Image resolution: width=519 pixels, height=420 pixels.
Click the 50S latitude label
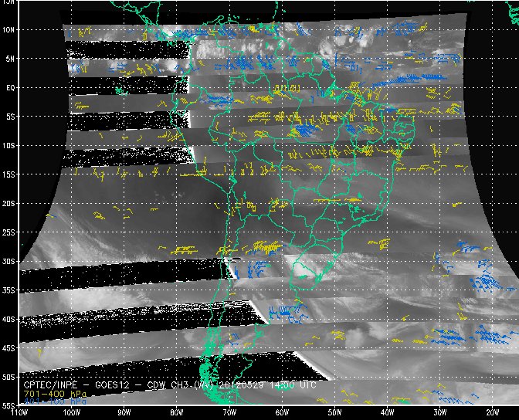8,378
